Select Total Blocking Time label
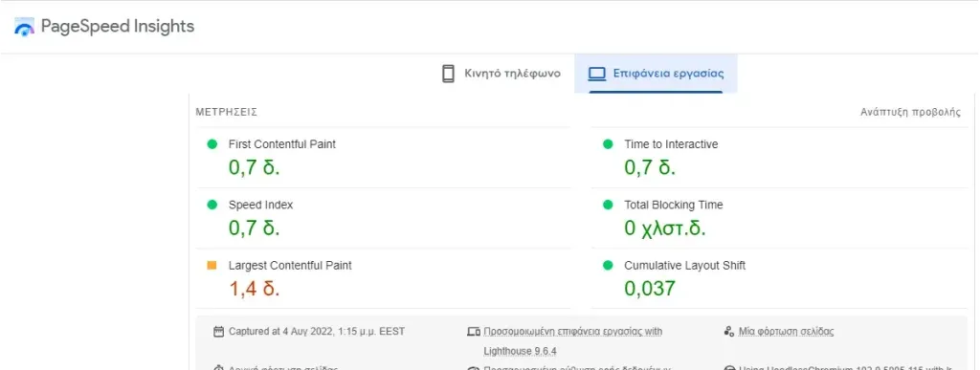Screen dimensions: 980x370 pos(673,205)
